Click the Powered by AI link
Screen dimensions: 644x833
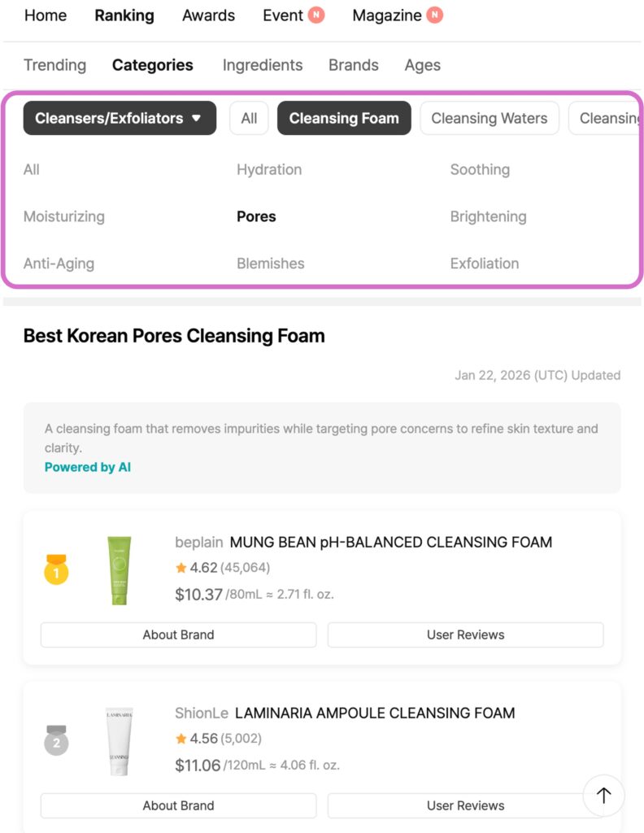click(x=88, y=467)
